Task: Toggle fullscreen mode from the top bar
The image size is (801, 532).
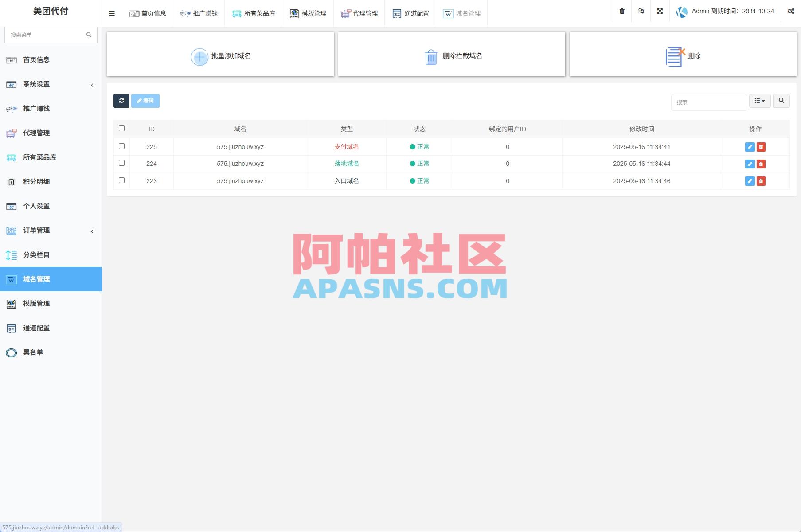Action: 660,11
